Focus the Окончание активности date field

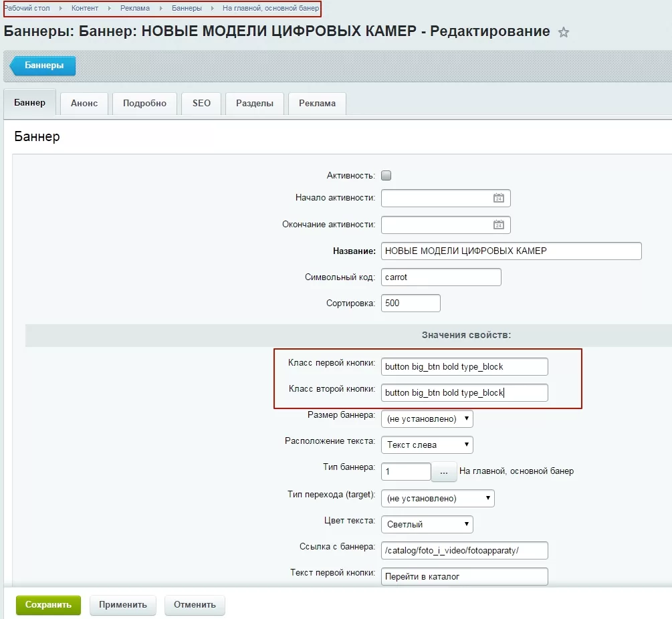click(446, 225)
